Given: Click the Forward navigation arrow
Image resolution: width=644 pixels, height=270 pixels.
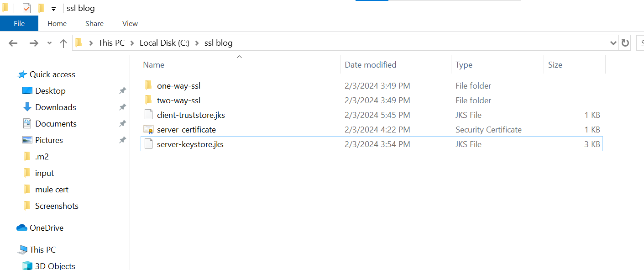Looking at the screenshot, I should [34, 43].
